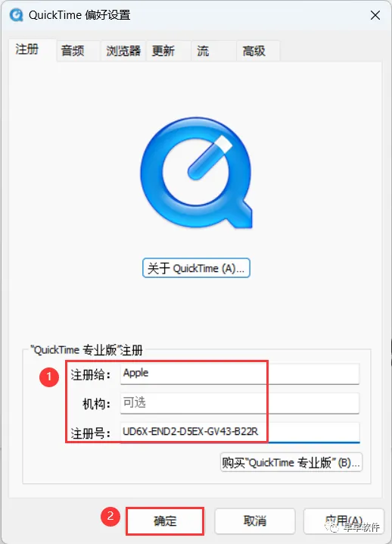Open the 浏览器 tab
The width and height of the screenshot is (392, 544).
coord(123,51)
